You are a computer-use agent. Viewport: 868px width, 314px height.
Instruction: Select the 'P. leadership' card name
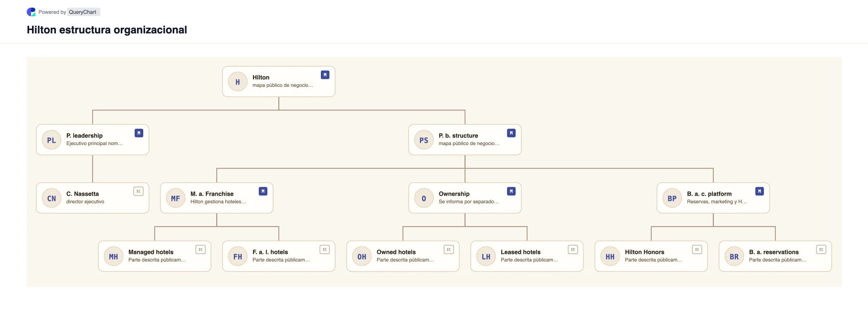[85, 136]
